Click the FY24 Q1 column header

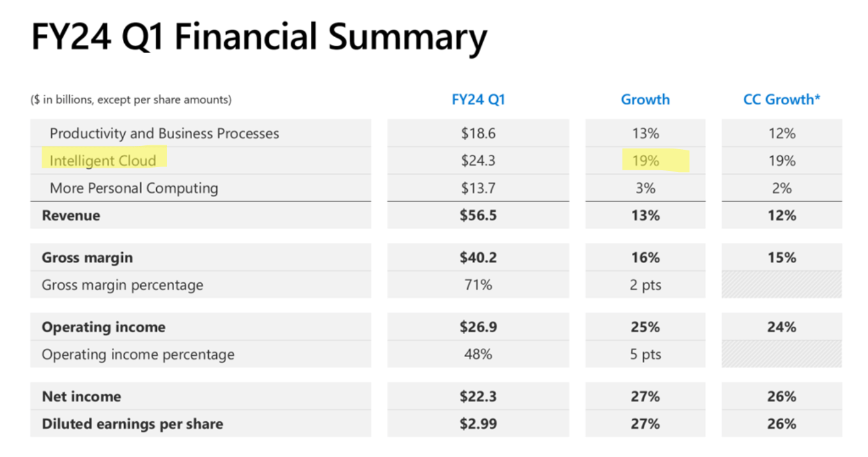[478, 100]
